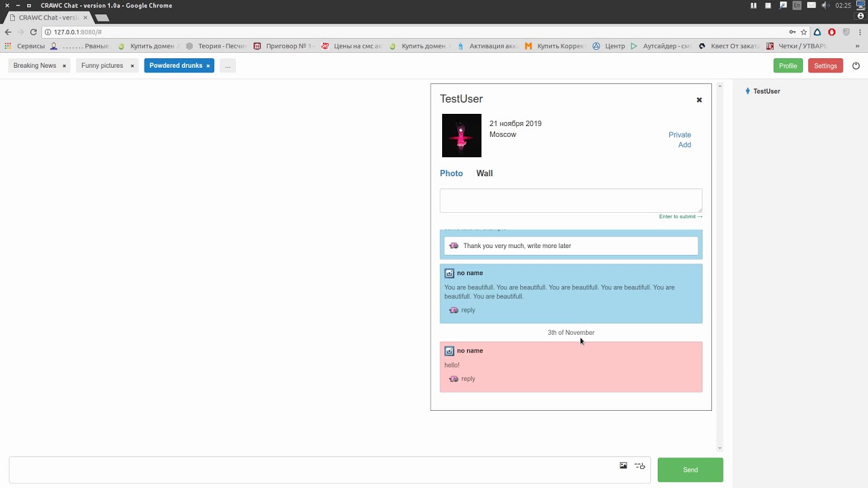Click TestUser's avatar photo
Image resolution: width=868 pixels, height=488 pixels.
click(x=462, y=136)
